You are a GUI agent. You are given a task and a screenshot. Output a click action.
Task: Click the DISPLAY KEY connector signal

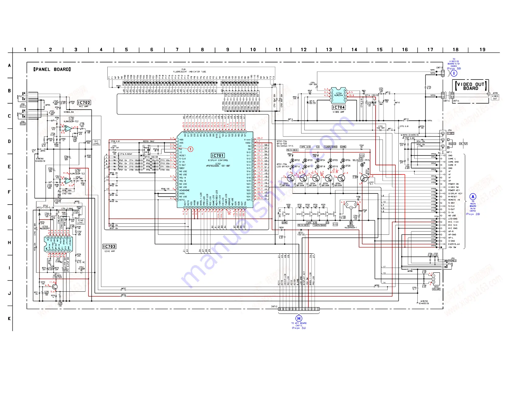(455, 194)
